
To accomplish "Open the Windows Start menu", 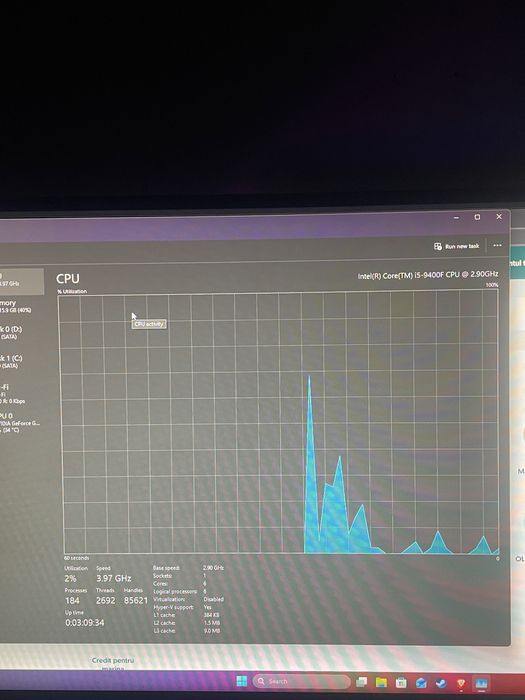I will point(242,681).
